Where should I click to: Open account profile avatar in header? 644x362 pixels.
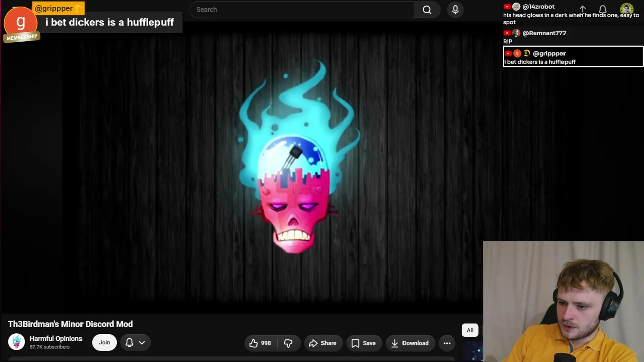(627, 9)
